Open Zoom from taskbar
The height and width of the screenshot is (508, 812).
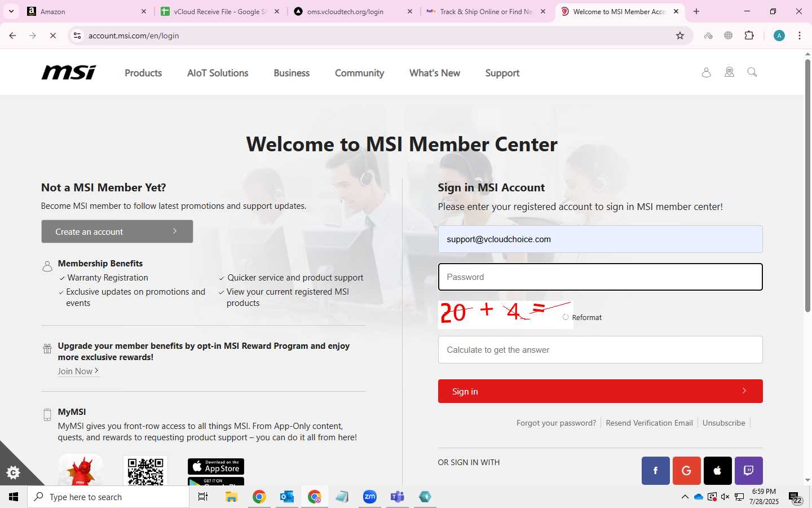[370, 497]
